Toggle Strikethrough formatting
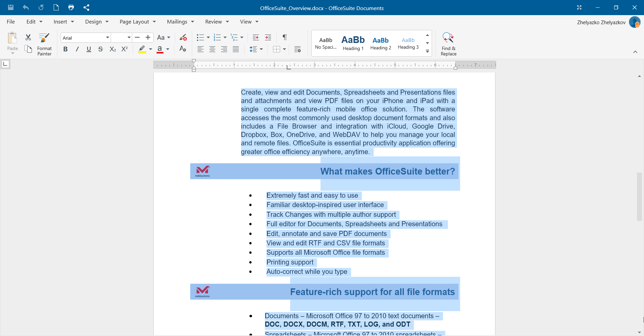This screenshot has width=644, height=336. pyautogui.click(x=100, y=49)
